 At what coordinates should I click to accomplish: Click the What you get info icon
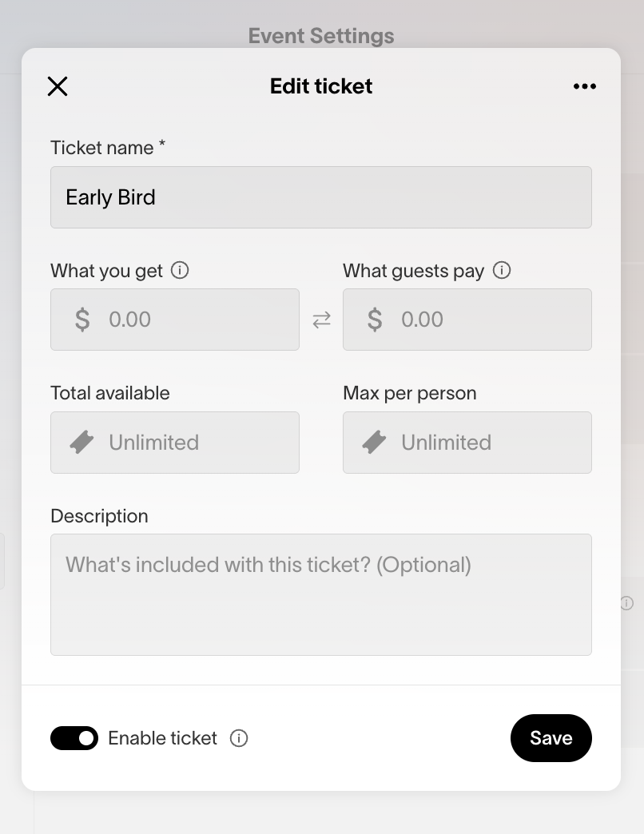click(x=181, y=271)
